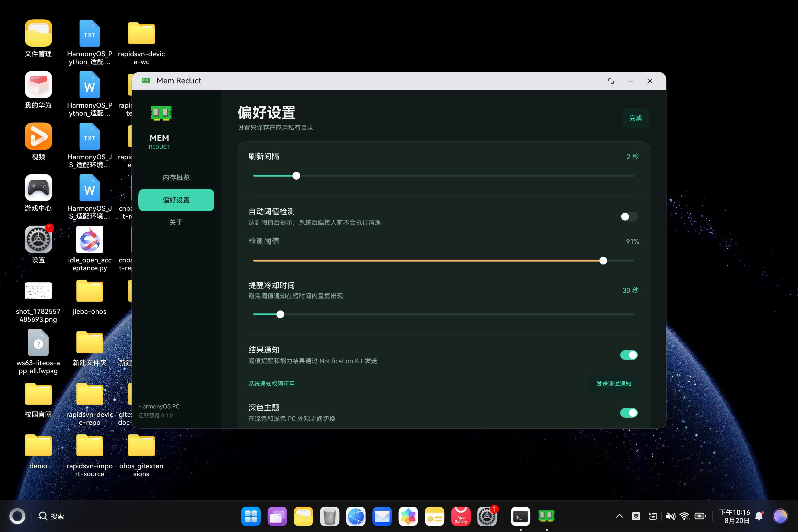
Task: Open the App Gallery dock icon
Action: (461, 516)
